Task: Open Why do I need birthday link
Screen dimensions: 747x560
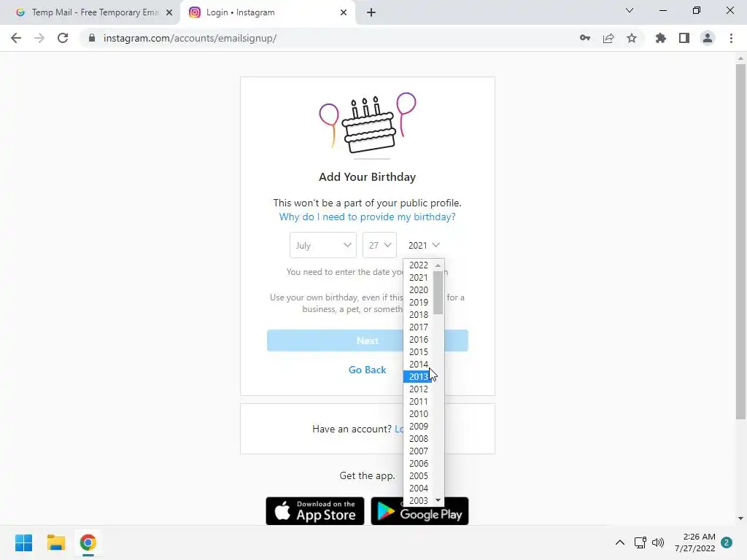Action: (368, 217)
